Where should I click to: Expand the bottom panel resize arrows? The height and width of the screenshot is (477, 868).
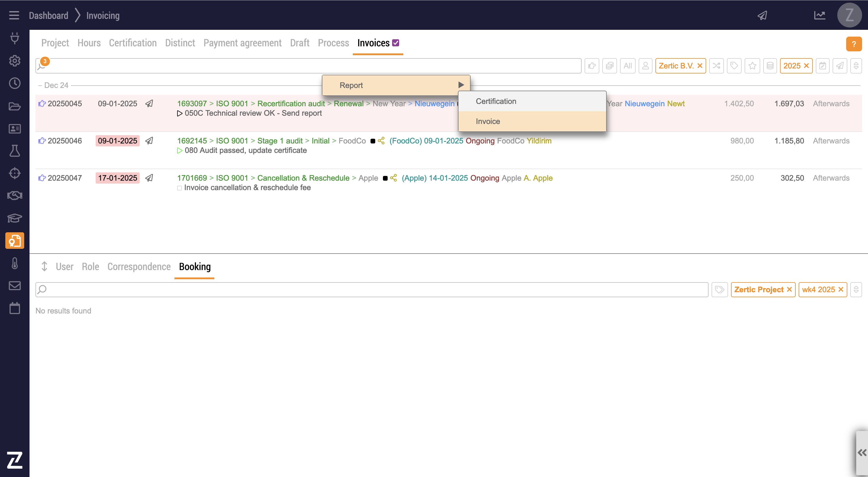coord(45,267)
